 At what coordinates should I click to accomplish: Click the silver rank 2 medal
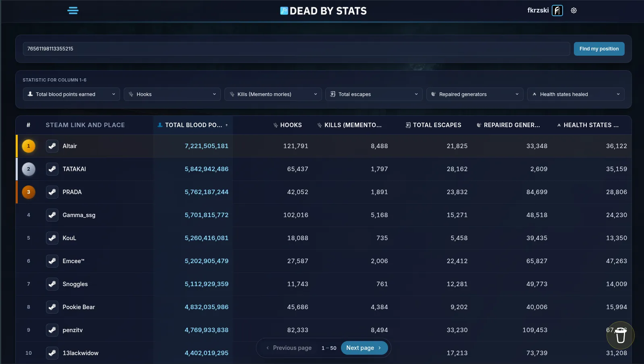[x=29, y=169]
